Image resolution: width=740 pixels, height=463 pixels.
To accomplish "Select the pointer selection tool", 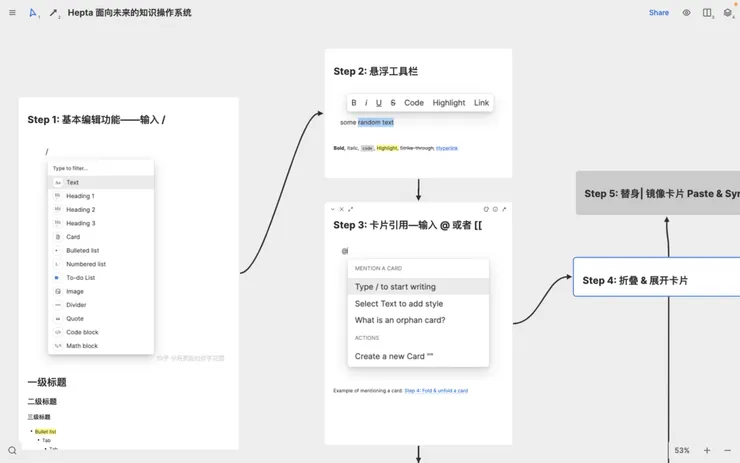I will 33,13.
